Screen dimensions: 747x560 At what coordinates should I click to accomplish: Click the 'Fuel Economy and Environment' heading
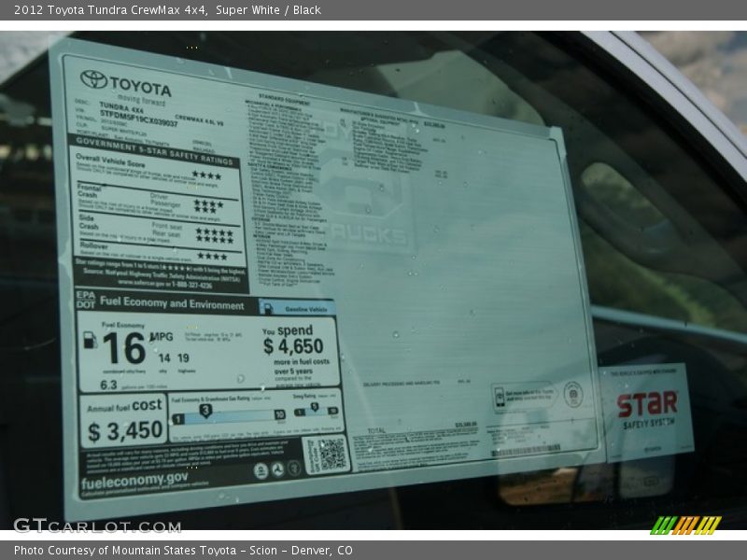172,303
